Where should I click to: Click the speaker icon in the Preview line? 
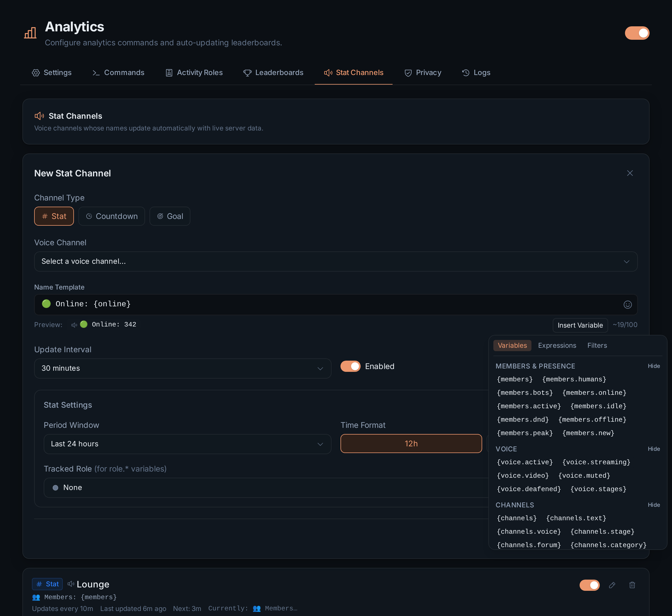pyautogui.click(x=74, y=325)
